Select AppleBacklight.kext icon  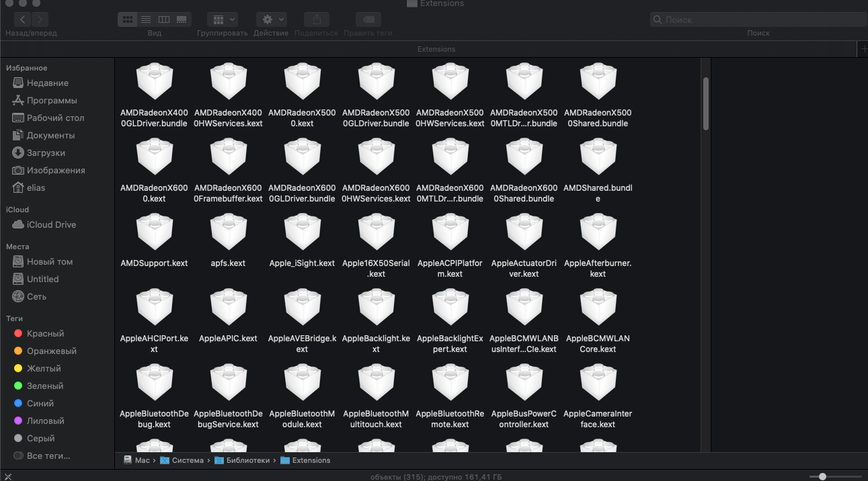pyautogui.click(x=376, y=308)
